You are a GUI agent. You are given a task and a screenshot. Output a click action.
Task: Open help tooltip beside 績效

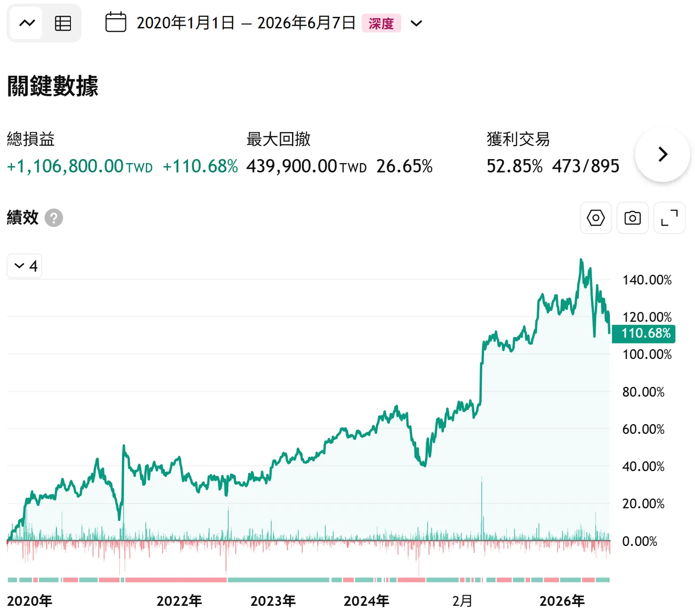pos(54,218)
